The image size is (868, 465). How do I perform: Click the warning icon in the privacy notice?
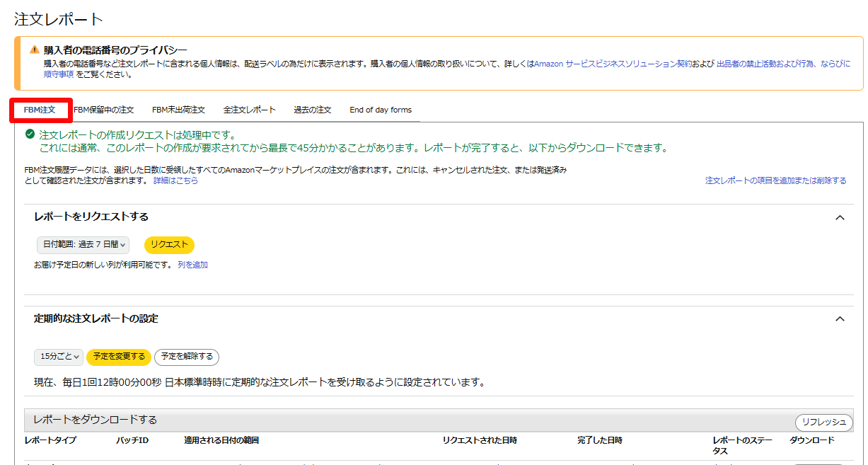34,50
